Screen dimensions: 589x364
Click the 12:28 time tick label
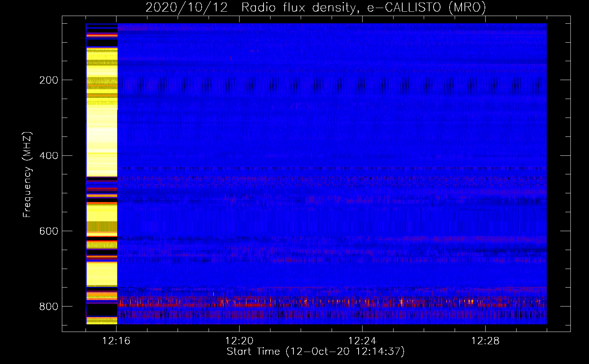[x=486, y=341]
